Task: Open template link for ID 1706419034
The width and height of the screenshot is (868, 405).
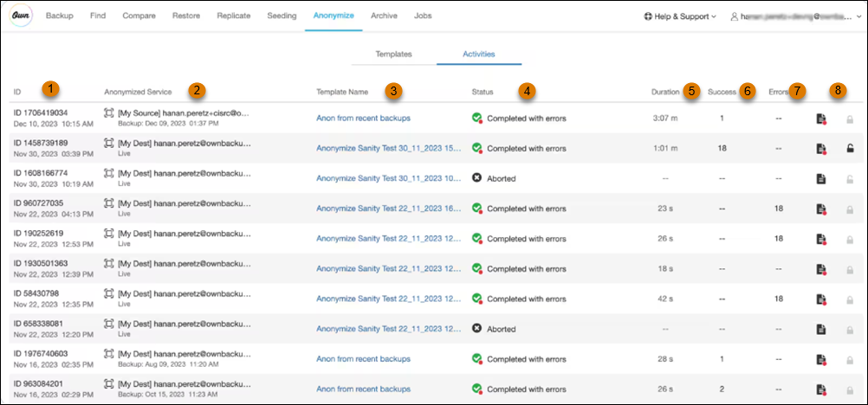Action: coord(363,118)
